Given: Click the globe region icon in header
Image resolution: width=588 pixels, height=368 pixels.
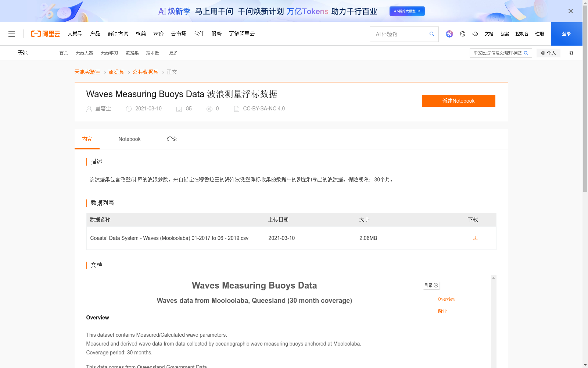Looking at the screenshot, I should pyautogui.click(x=463, y=34).
